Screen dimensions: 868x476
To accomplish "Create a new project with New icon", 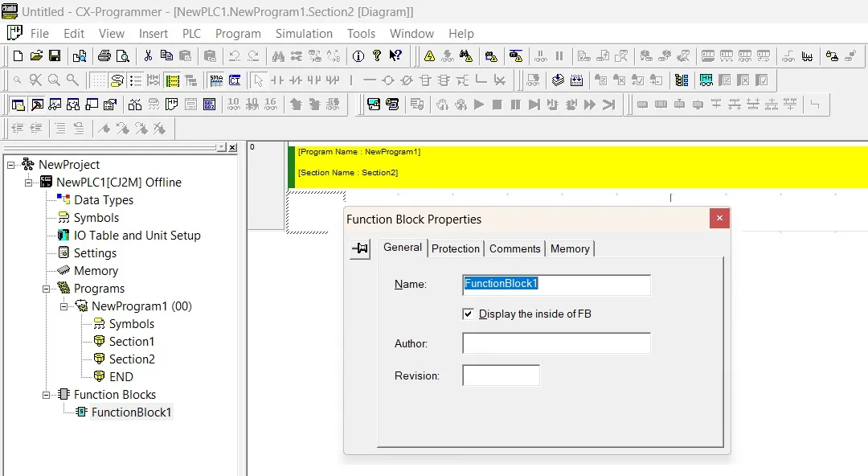I will pyautogui.click(x=18, y=56).
